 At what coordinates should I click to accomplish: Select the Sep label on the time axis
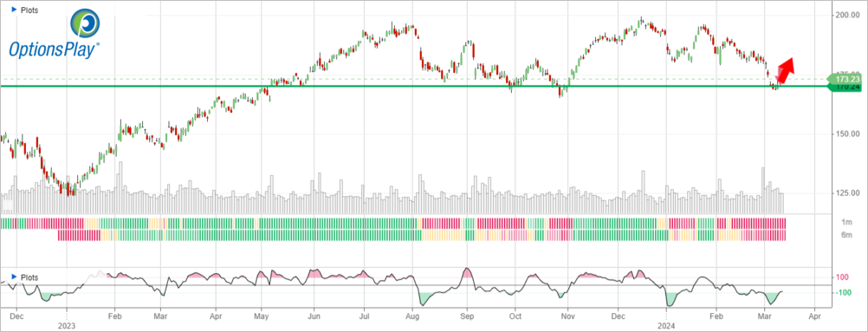pos(467,316)
